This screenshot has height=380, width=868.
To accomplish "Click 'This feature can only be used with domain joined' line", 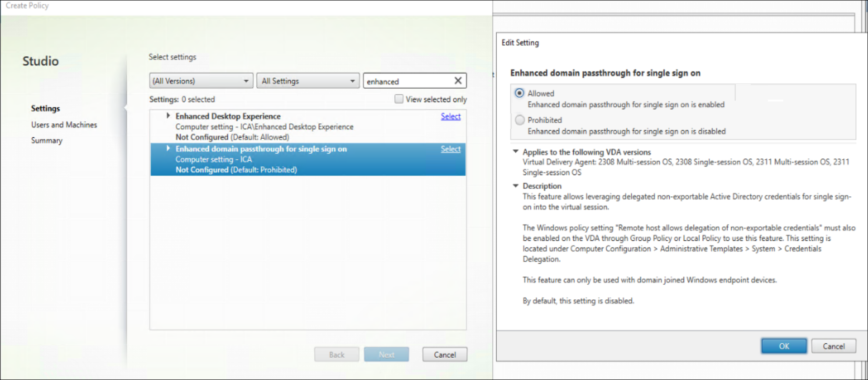I will click(x=650, y=280).
